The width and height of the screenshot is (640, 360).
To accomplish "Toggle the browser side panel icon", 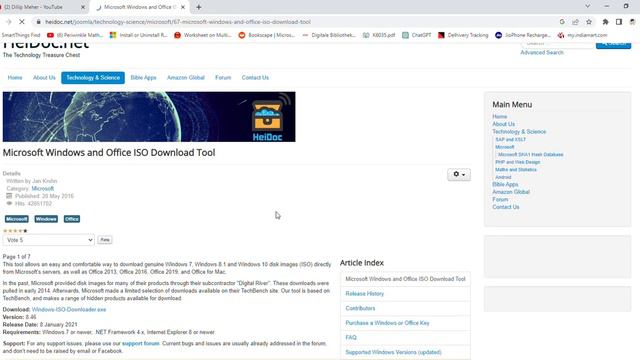I will [619, 22].
